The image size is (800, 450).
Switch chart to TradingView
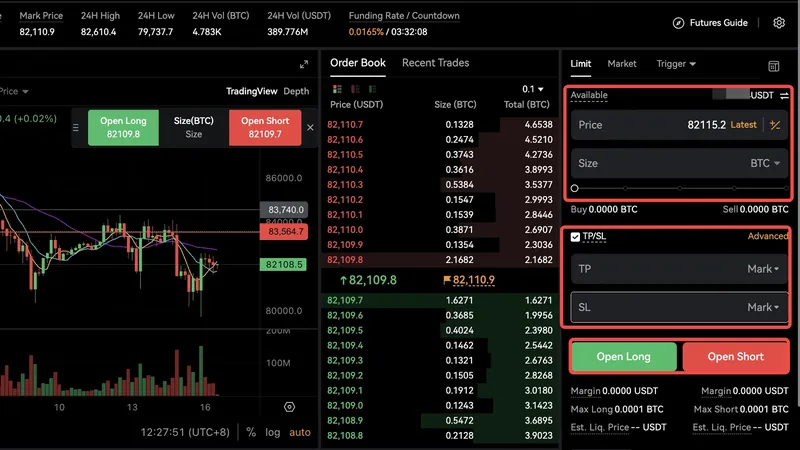[x=252, y=91]
